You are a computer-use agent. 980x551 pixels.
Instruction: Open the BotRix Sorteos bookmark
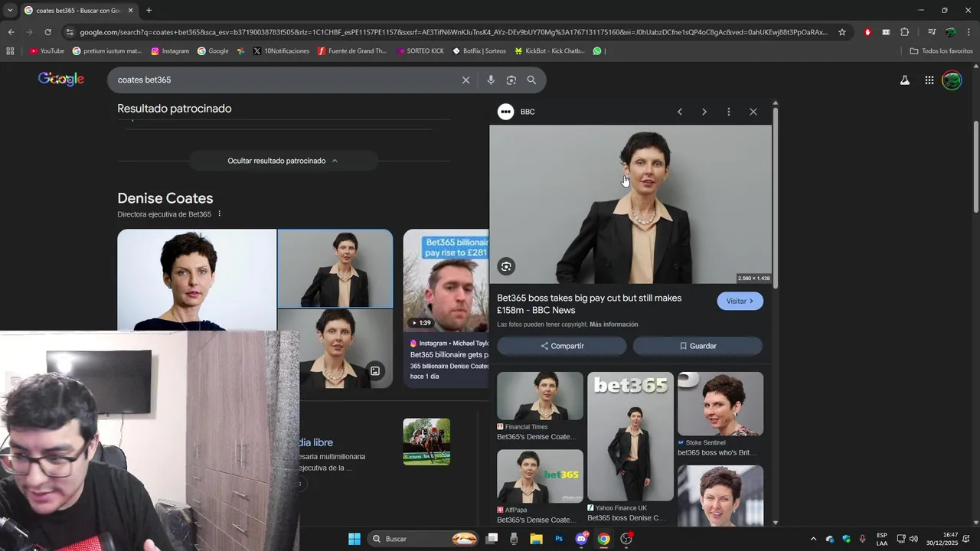click(479, 51)
